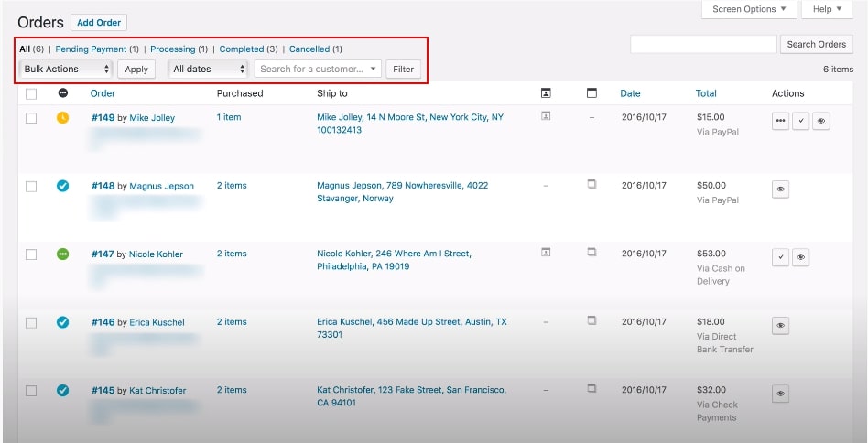
Task: Click the order notes icon for order #146
Action: tap(591, 320)
